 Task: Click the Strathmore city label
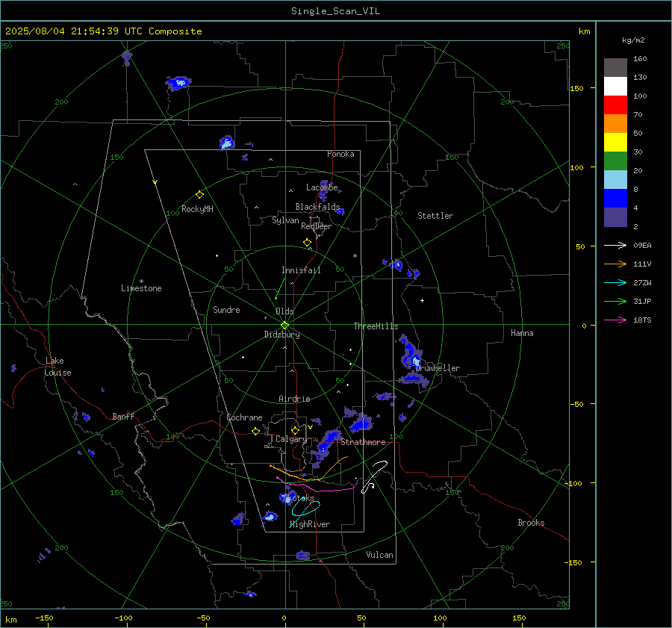(363, 442)
